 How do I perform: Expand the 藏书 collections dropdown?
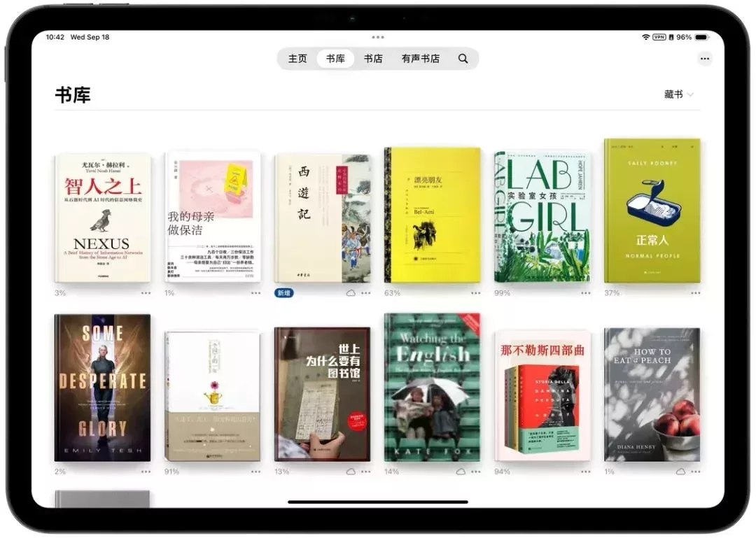[x=679, y=94]
